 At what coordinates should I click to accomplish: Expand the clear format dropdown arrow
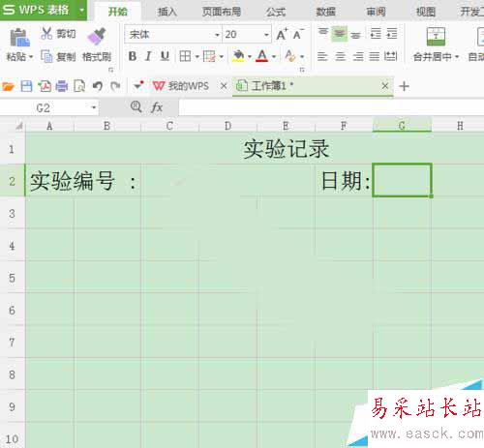(302, 57)
